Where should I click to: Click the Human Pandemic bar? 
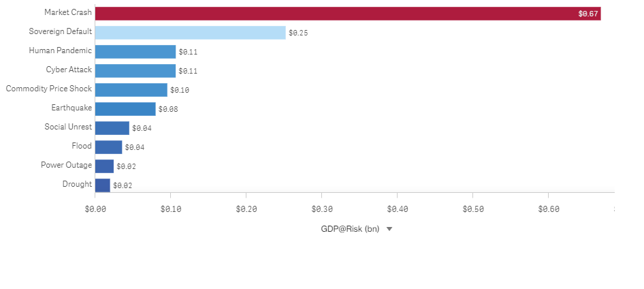[135, 51]
